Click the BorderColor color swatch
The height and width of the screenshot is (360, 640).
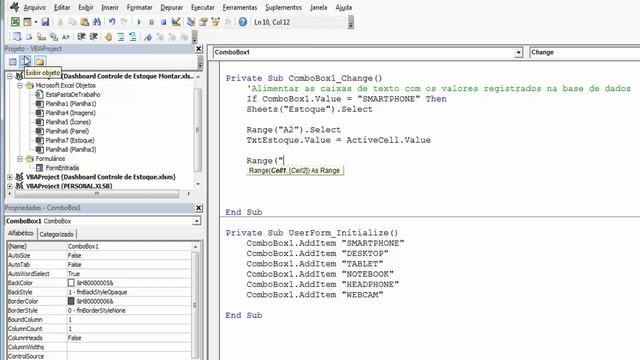(71, 301)
